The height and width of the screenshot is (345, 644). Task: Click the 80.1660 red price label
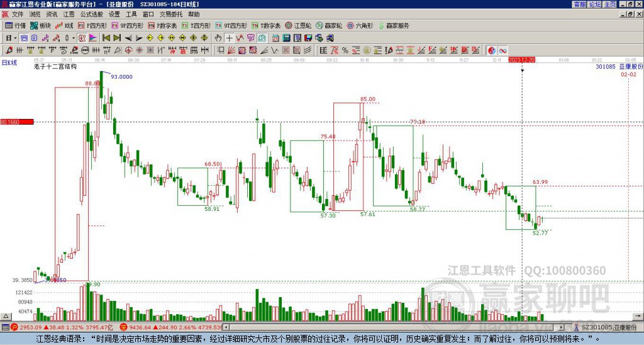click(x=17, y=122)
